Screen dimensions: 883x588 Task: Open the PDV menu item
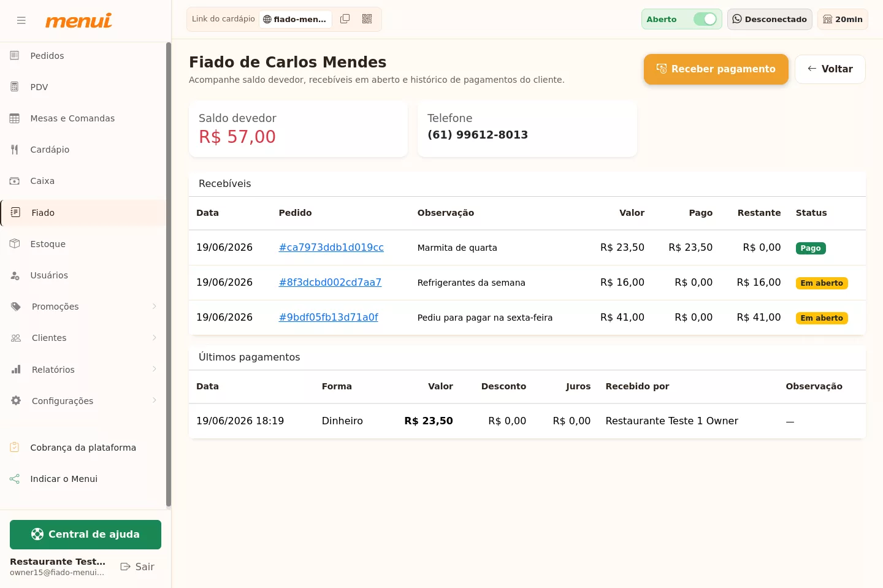(x=83, y=87)
